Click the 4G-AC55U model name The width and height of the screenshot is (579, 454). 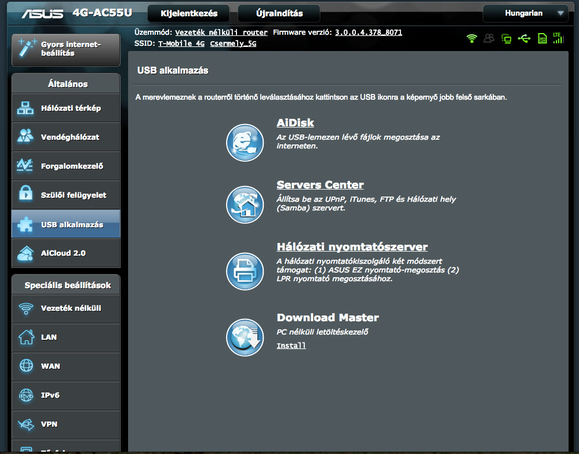[x=102, y=13]
